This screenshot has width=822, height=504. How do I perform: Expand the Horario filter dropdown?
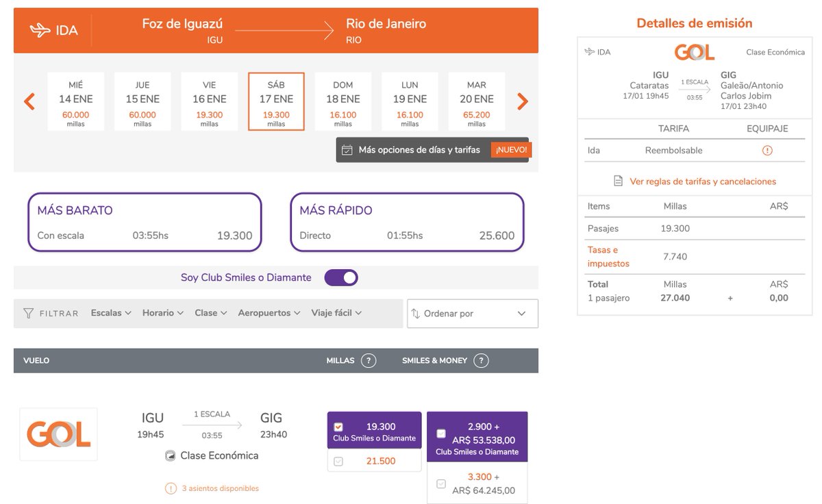(x=163, y=313)
